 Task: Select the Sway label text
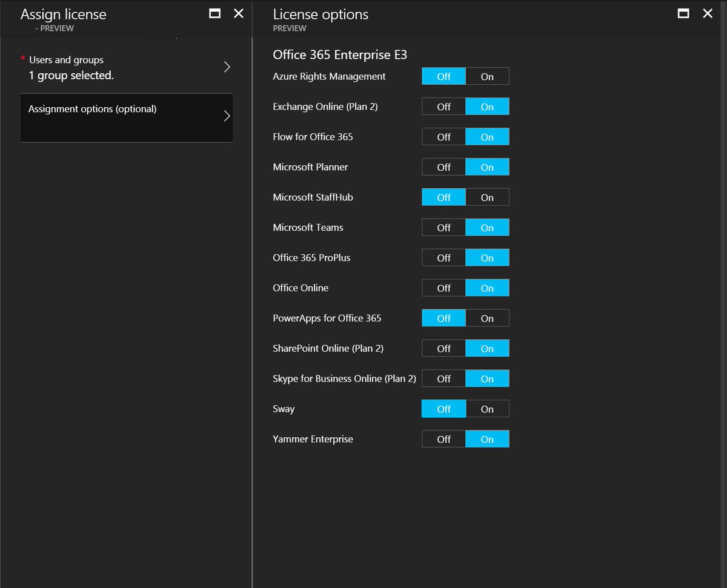(284, 409)
